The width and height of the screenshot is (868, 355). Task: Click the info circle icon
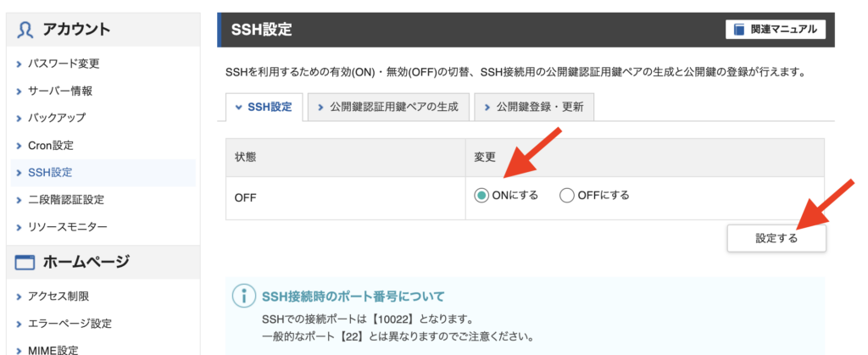243,297
